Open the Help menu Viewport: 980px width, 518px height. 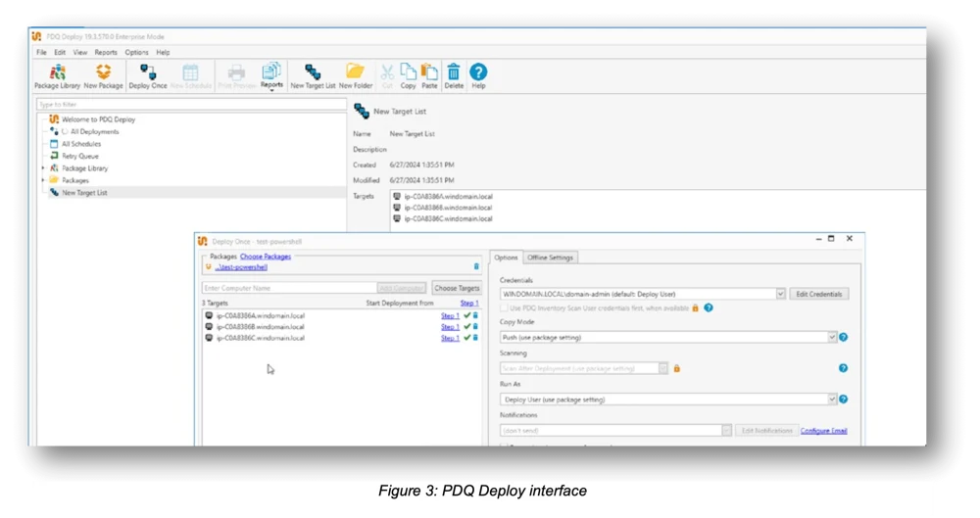coord(163,53)
